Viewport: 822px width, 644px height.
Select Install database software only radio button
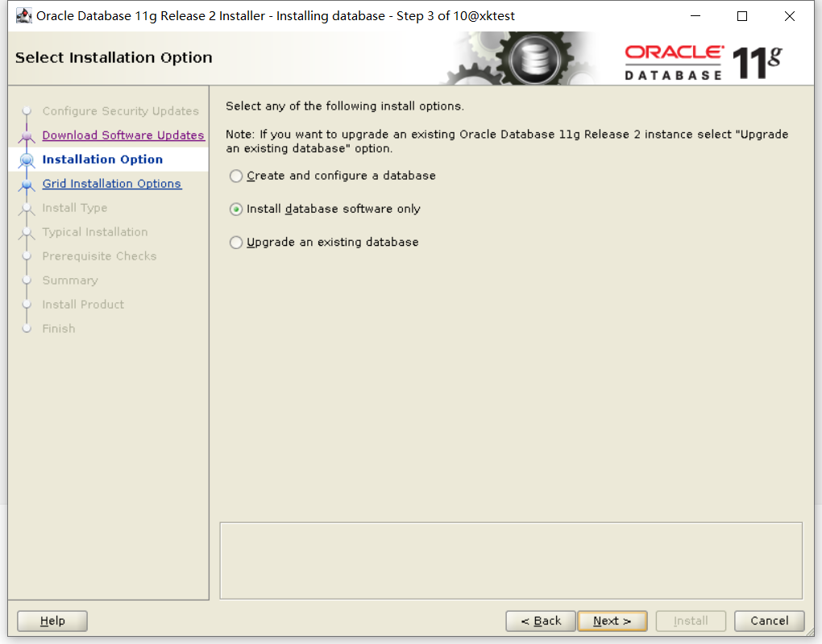[236, 210]
